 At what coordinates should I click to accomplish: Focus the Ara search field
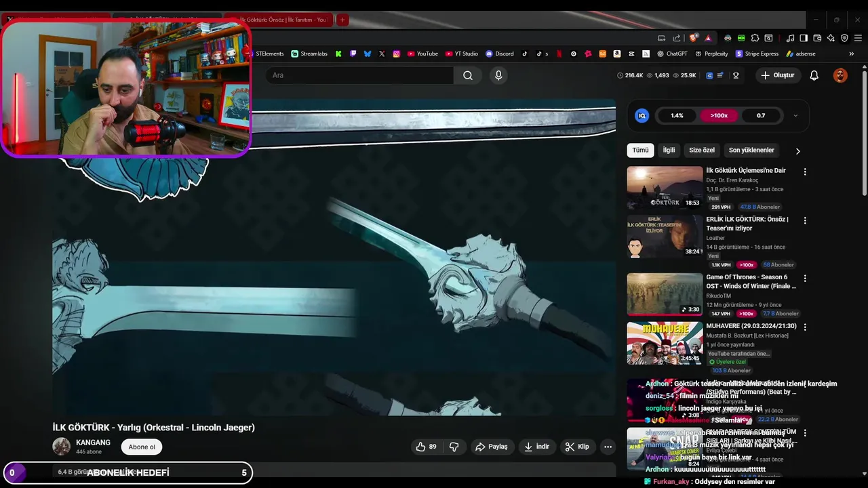coord(359,75)
